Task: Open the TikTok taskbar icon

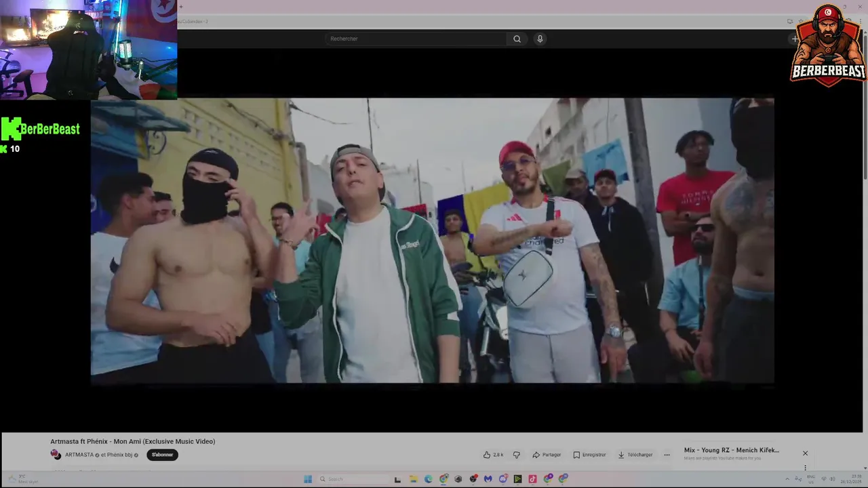Action: click(x=532, y=479)
